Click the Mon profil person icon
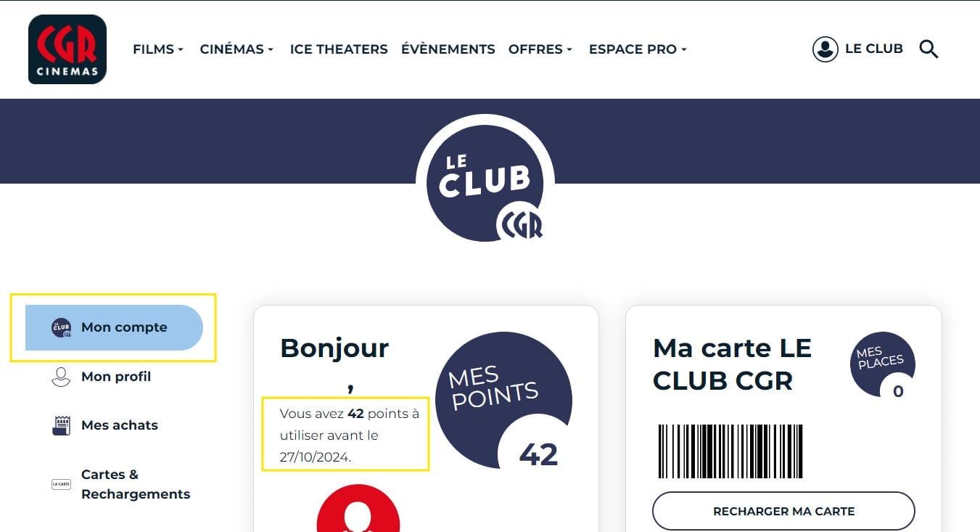Viewport: 980px width, 532px height. (61, 377)
